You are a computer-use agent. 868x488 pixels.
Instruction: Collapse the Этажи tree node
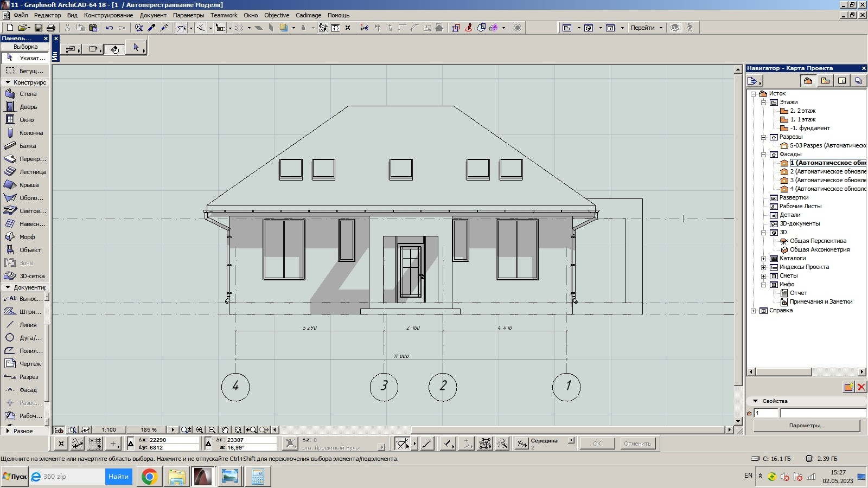[x=763, y=102]
